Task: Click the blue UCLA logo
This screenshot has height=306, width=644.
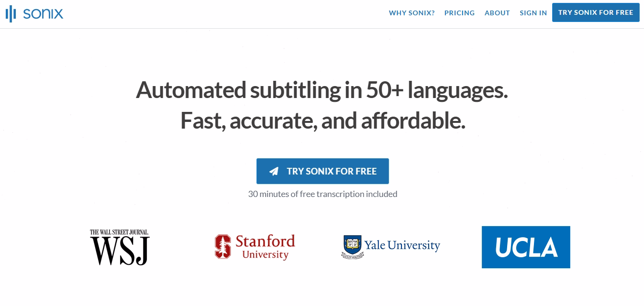Action: click(x=526, y=247)
